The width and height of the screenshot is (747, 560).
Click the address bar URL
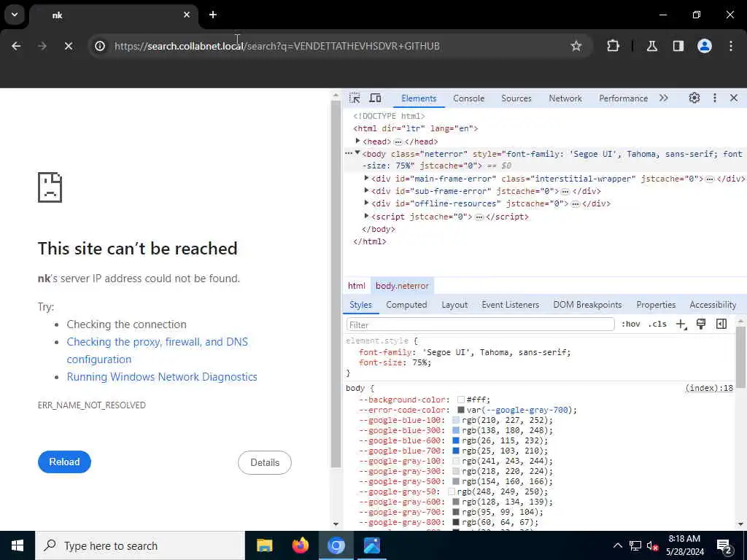(x=276, y=46)
